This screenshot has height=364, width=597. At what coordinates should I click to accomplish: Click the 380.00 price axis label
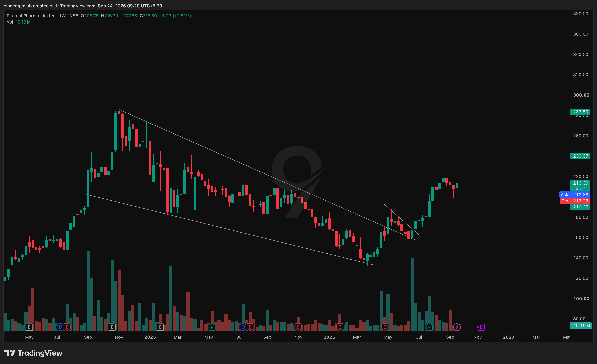click(x=580, y=14)
